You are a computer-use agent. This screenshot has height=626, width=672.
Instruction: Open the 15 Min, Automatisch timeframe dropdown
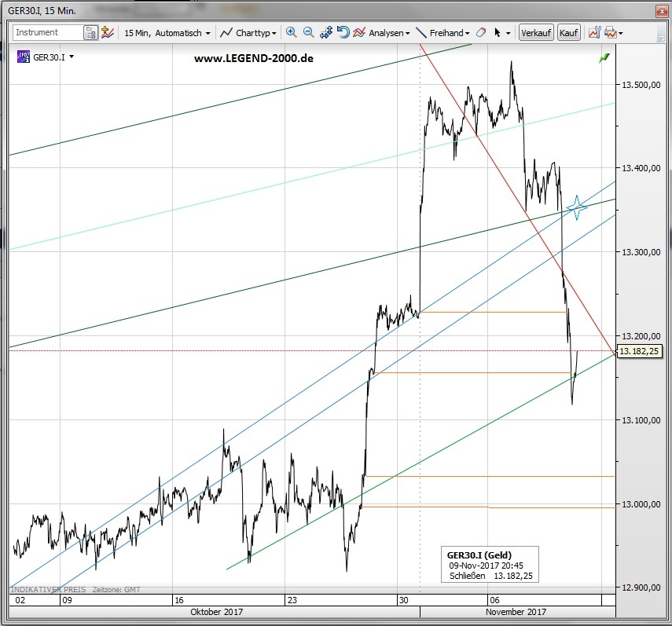pyautogui.click(x=167, y=33)
